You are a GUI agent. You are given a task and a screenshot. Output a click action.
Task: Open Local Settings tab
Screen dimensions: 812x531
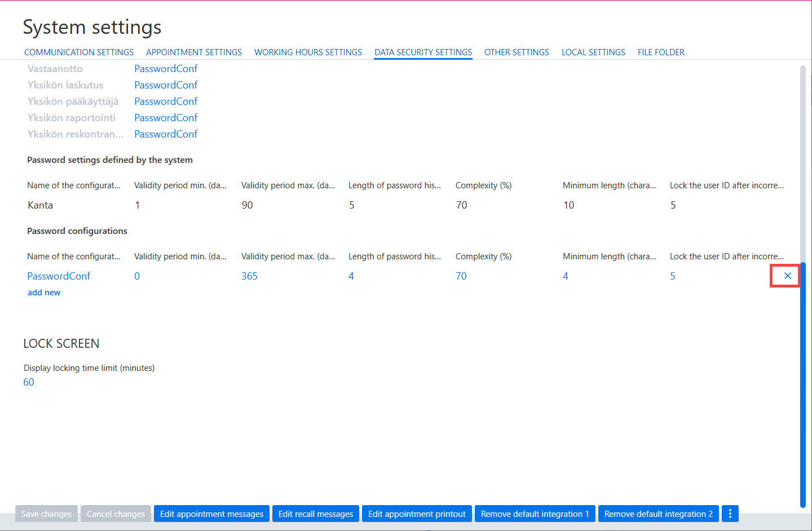coord(593,52)
